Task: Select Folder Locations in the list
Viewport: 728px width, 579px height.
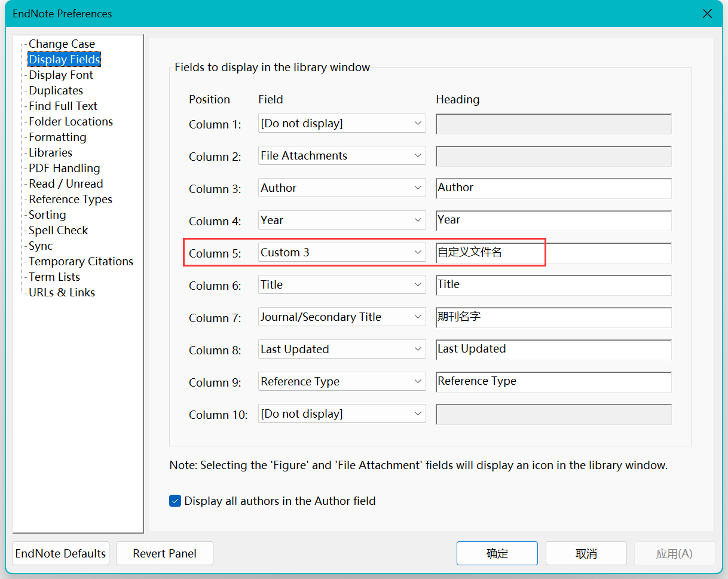Action: click(x=71, y=121)
